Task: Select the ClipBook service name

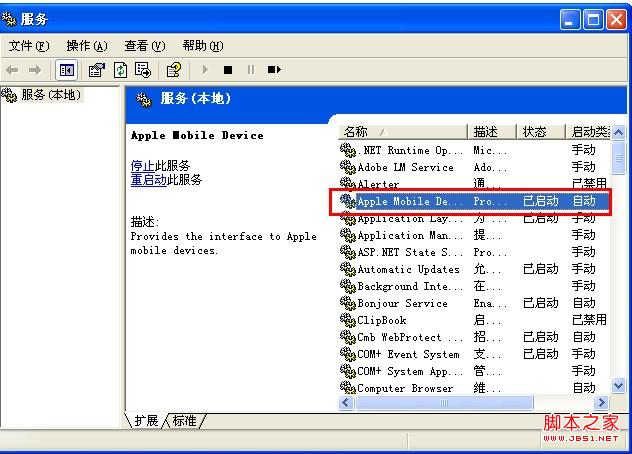Action: click(382, 321)
